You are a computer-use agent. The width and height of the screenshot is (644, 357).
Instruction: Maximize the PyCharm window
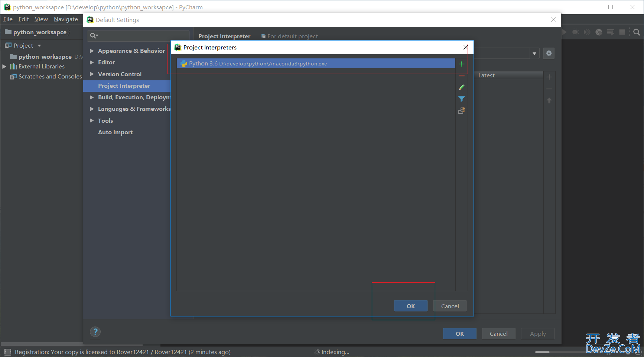click(611, 7)
